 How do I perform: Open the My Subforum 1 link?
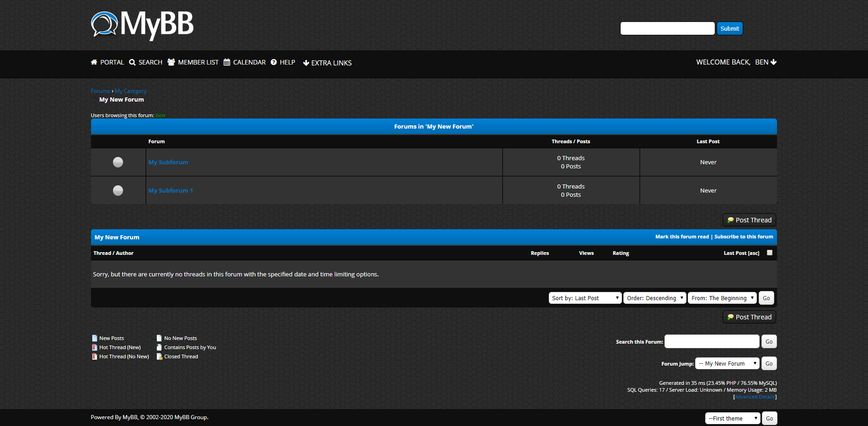click(171, 190)
